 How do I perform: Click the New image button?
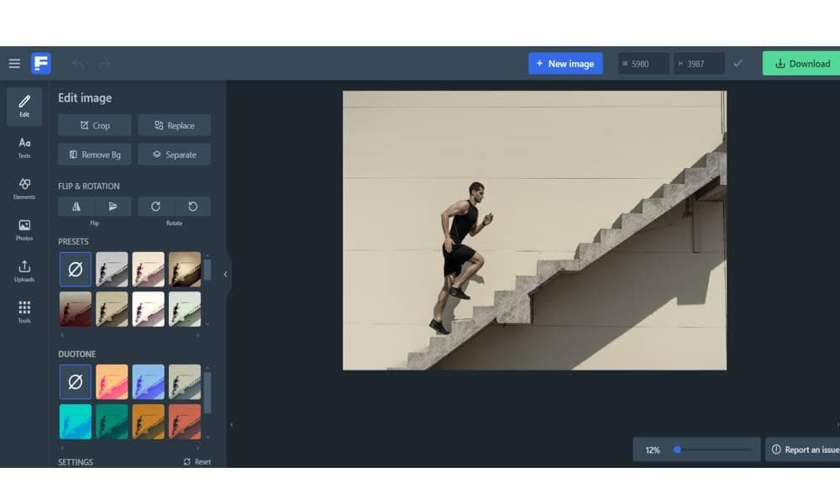564,64
